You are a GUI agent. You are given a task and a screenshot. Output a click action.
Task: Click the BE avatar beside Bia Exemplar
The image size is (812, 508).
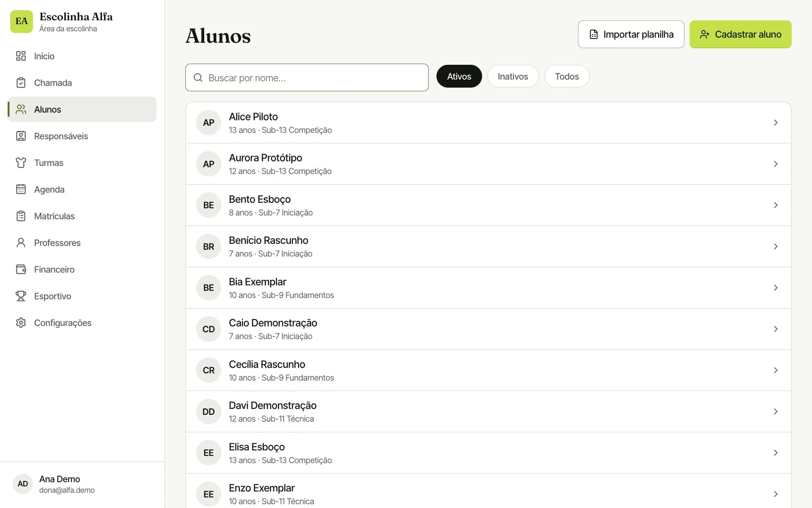pos(208,288)
